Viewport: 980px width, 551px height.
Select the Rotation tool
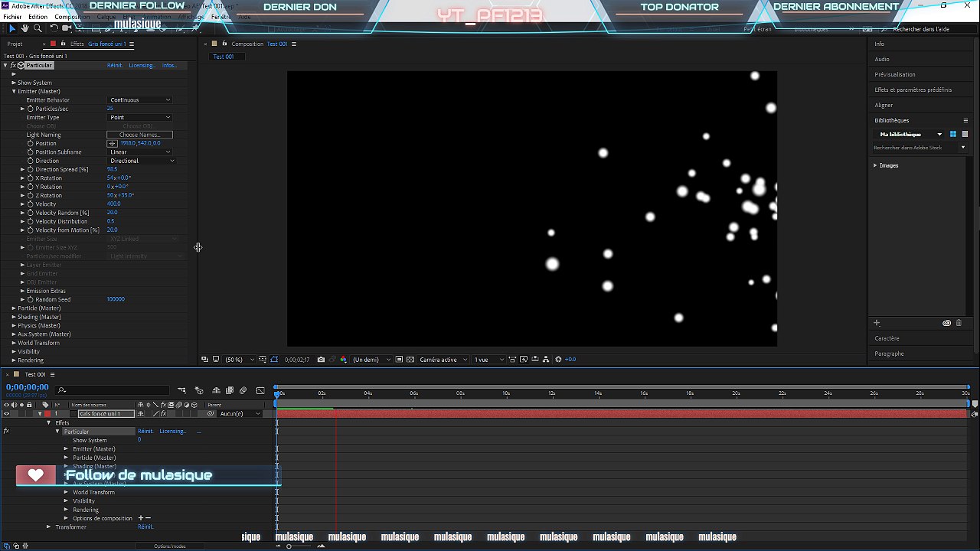pyautogui.click(x=54, y=28)
